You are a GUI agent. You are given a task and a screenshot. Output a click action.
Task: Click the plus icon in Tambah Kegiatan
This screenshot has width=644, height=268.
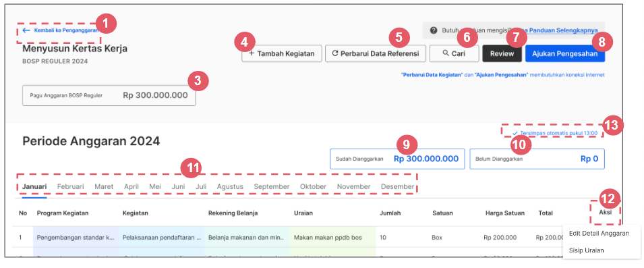point(252,53)
